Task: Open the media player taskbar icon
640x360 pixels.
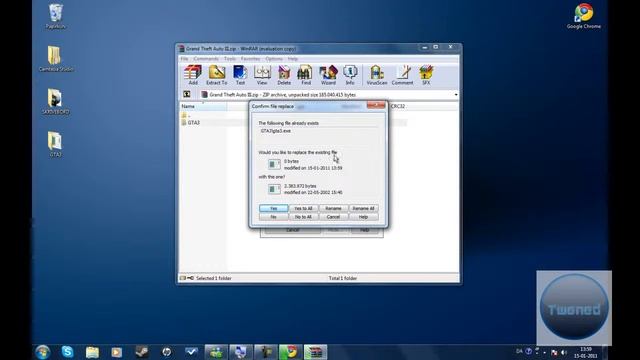Action: tap(117, 352)
